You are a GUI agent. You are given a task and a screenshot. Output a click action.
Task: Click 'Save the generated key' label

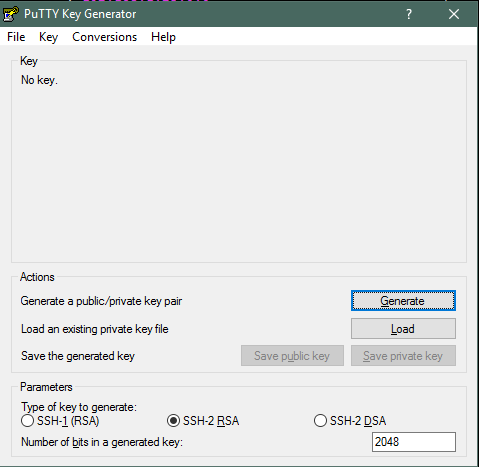point(78,356)
